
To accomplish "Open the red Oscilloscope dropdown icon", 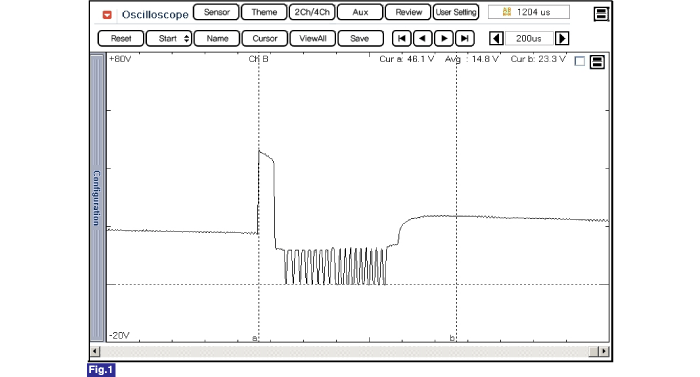I will 107,15.
